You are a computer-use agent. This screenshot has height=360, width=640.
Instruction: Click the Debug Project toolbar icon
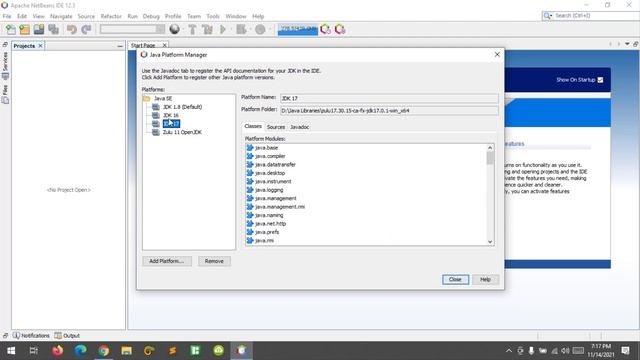(241, 29)
